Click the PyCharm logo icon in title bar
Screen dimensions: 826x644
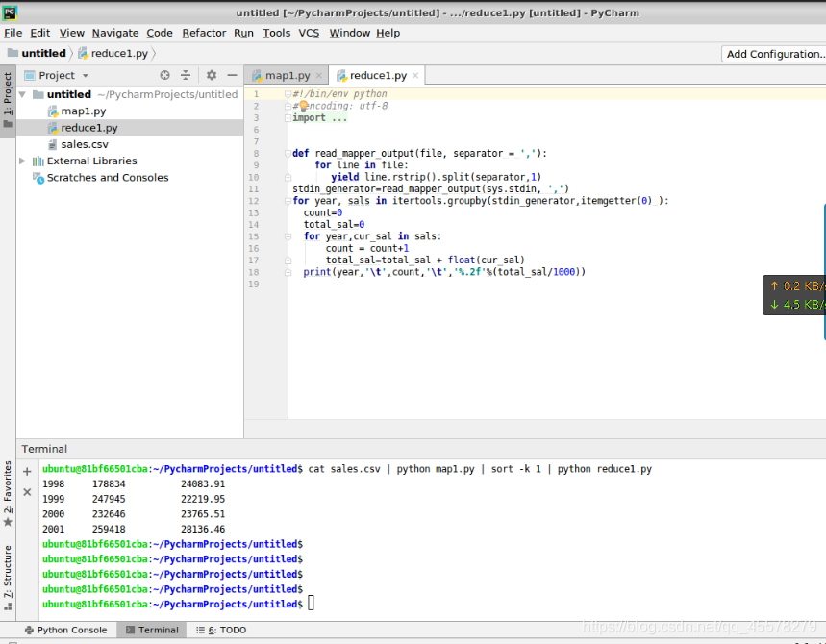point(10,12)
